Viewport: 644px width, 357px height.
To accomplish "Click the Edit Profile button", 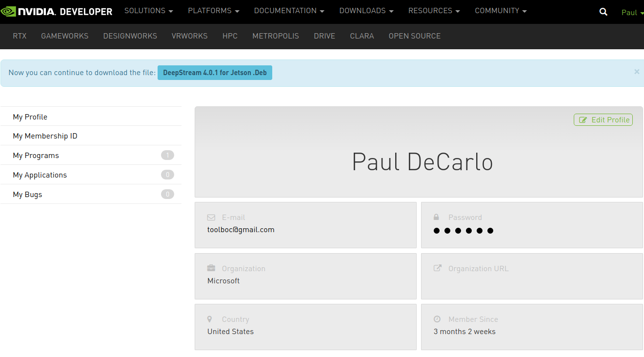I will (x=603, y=119).
